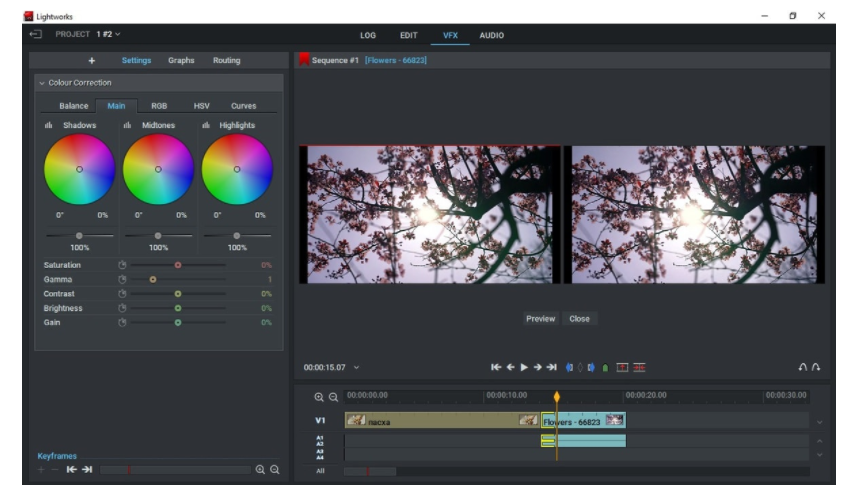Switch to the AUDIO workspace tab
Image resolution: width=845 pixels, height=499 pixels.
[491, 35]
